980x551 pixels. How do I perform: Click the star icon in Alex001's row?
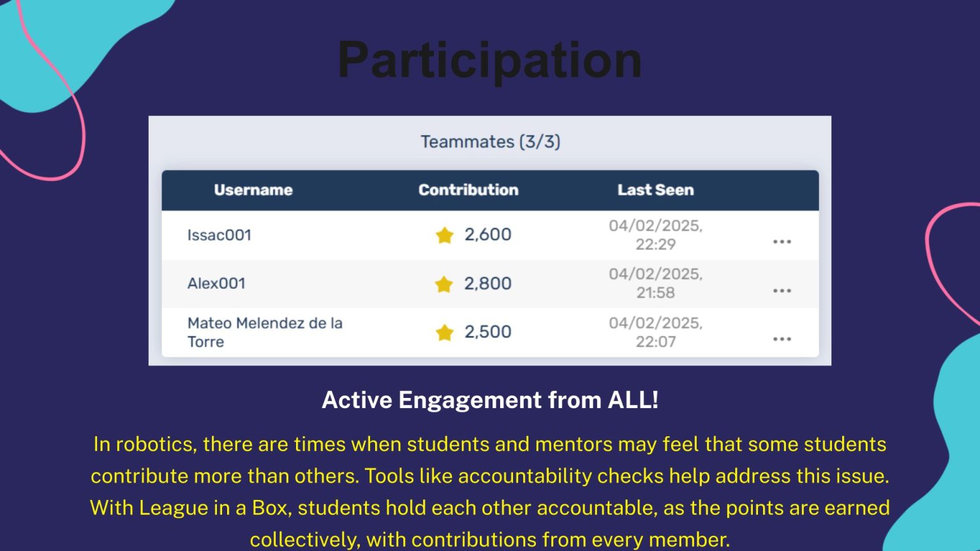pos(443,284)
